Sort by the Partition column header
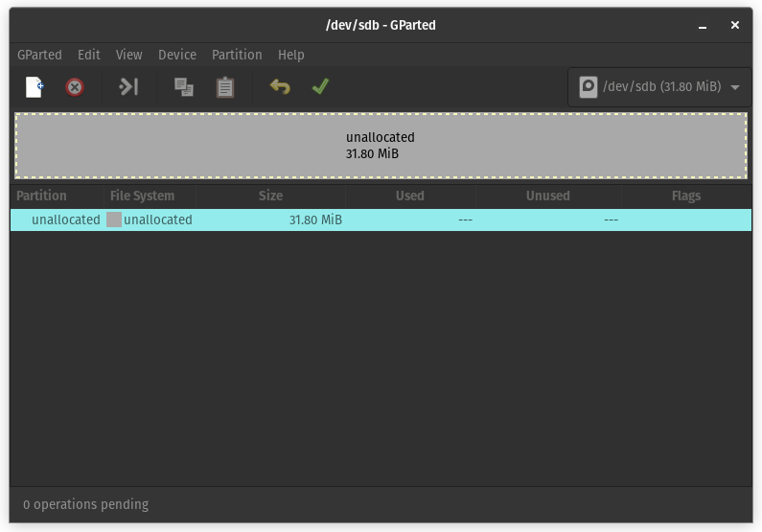The height and width of the screenshot is (532, 762). (x=57, y=196)
